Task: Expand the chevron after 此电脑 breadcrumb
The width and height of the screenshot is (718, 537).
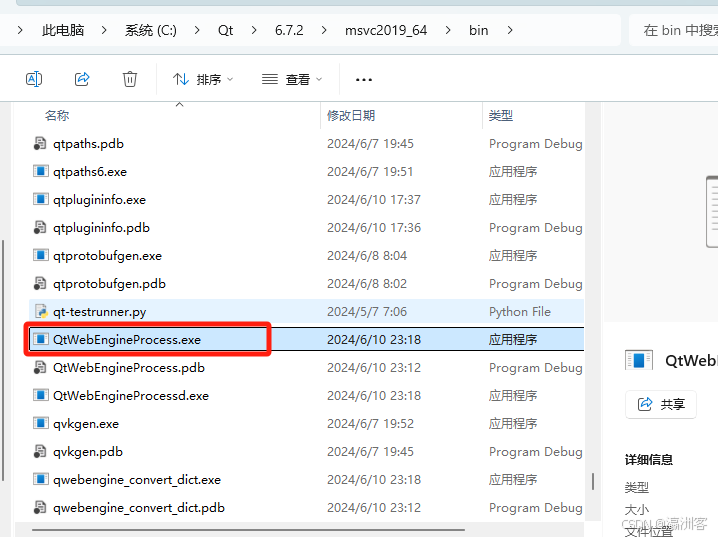Action: click(x=104, y=30)
